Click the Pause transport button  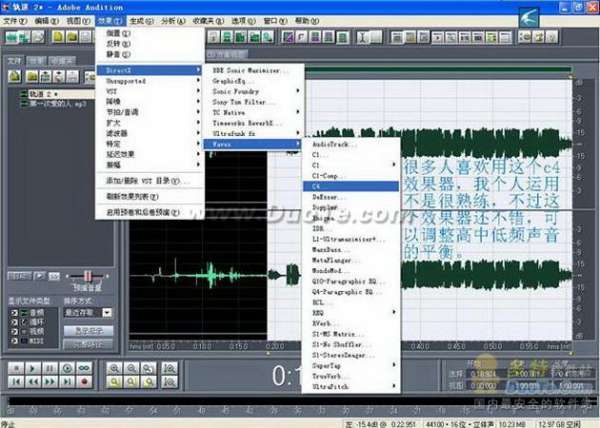pos(47,367)
